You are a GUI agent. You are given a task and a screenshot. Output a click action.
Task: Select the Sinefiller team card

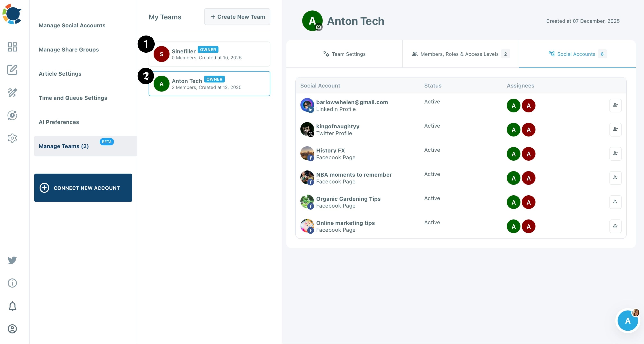(209, 54)
